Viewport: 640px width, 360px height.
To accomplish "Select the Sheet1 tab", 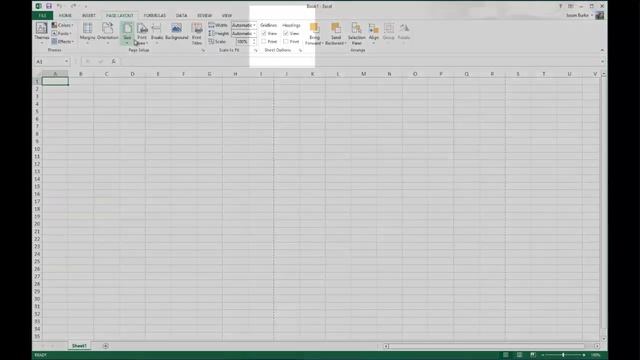I will pos(79,346).
